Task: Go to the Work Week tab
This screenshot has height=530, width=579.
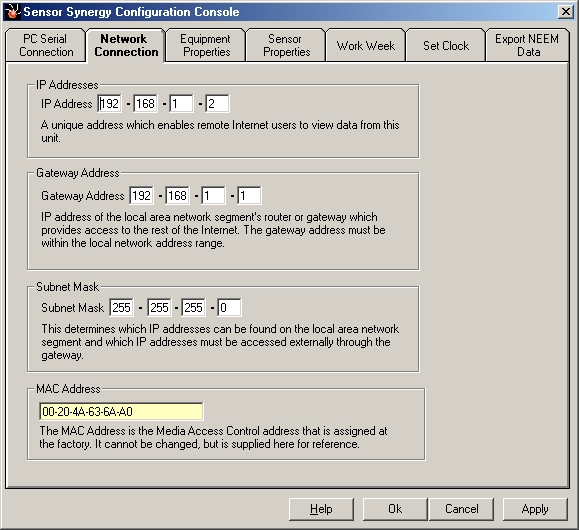Action: point(366,45)
